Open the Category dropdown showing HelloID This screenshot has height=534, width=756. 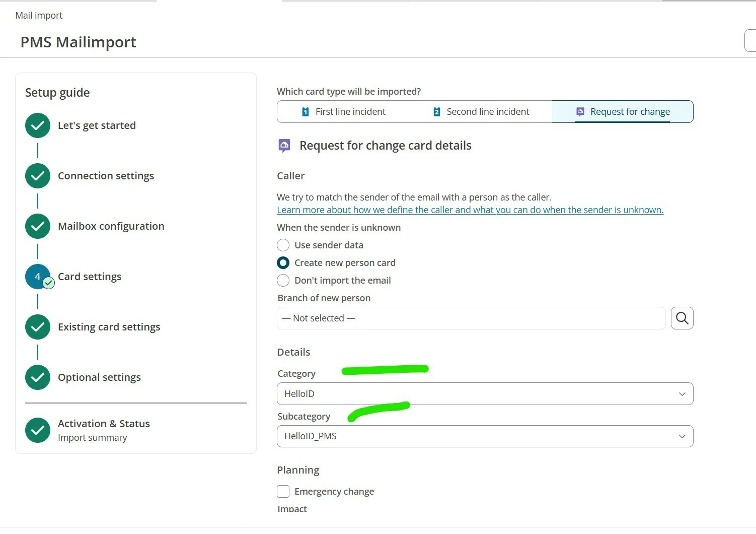pos(485,394)
